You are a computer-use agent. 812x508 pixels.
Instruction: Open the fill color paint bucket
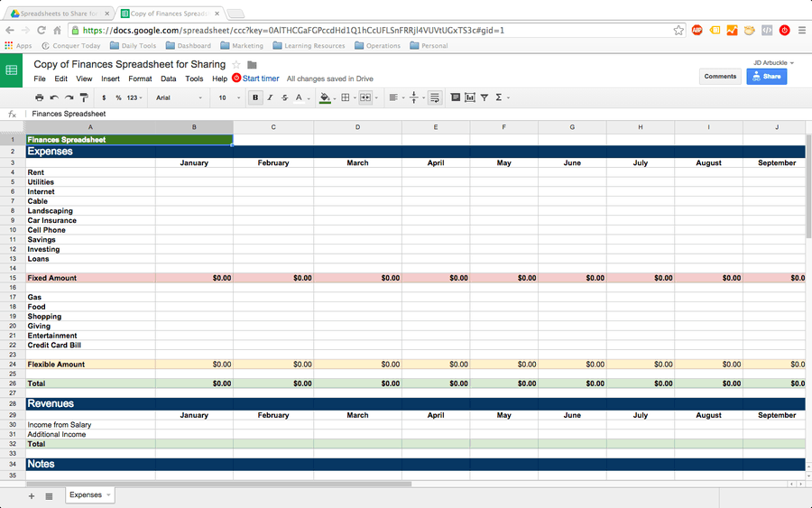pos(325,97)
